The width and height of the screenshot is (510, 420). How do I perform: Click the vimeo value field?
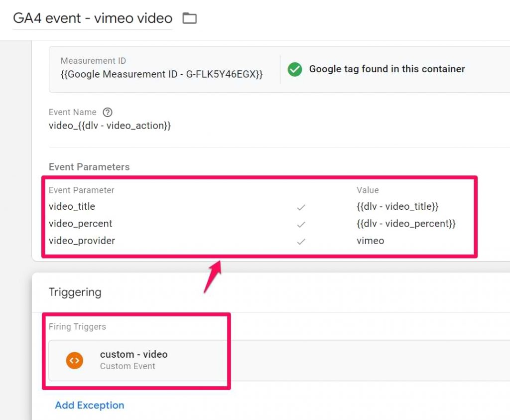pyautogui.click(x=370, y=241)
